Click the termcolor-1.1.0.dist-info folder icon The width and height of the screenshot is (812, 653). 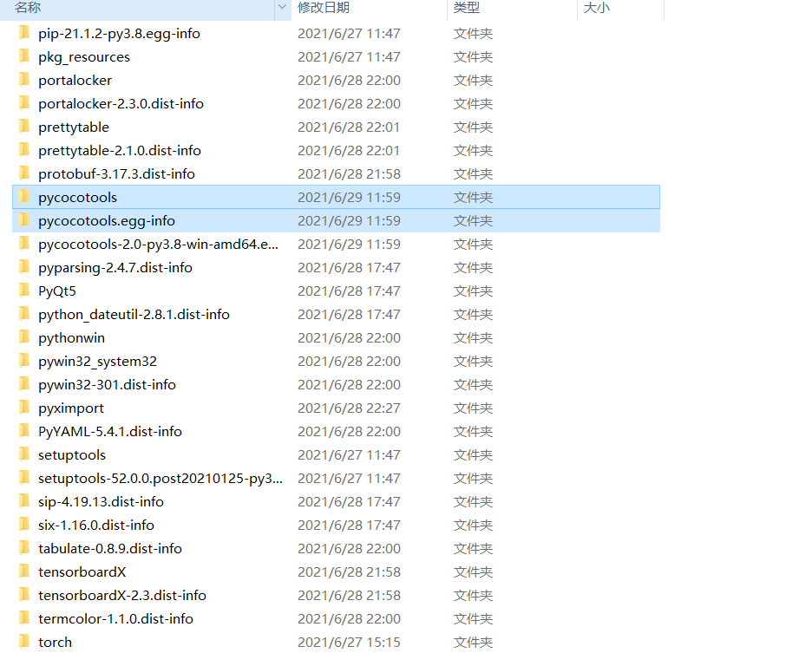tap(23, 618)
